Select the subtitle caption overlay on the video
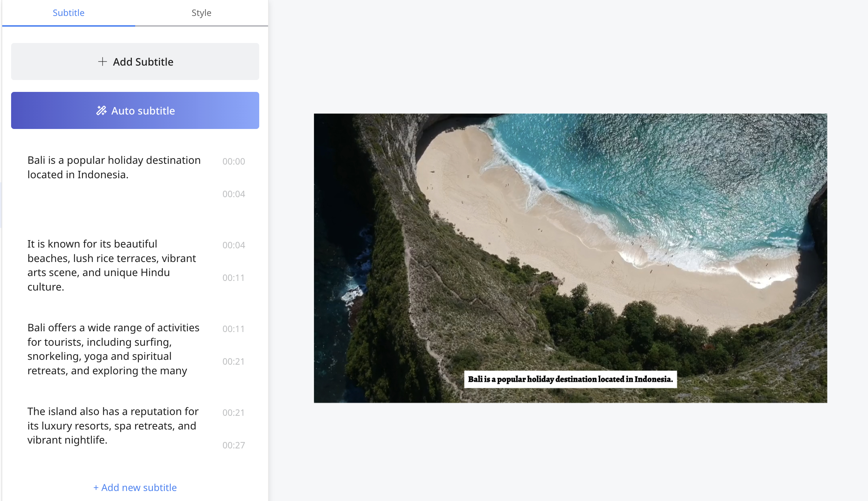Screen dimensions: 868x501 coord(570,379)
